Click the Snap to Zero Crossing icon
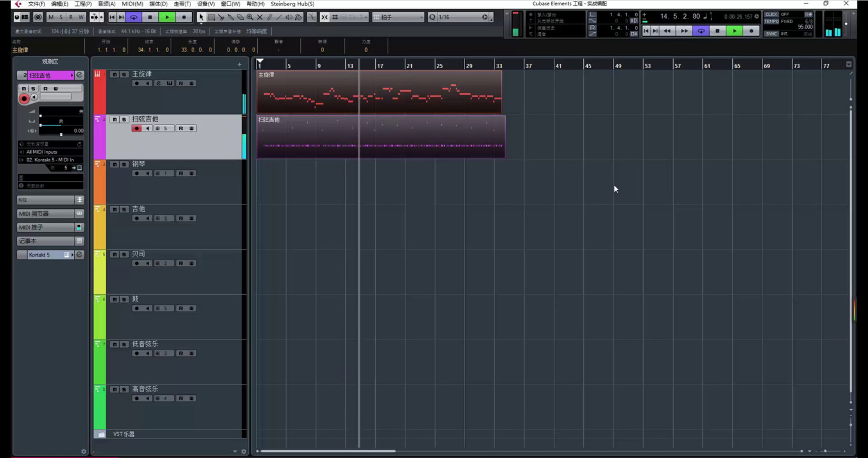The width and height of the screenshot is (868, 458). (x=312, y=17)
